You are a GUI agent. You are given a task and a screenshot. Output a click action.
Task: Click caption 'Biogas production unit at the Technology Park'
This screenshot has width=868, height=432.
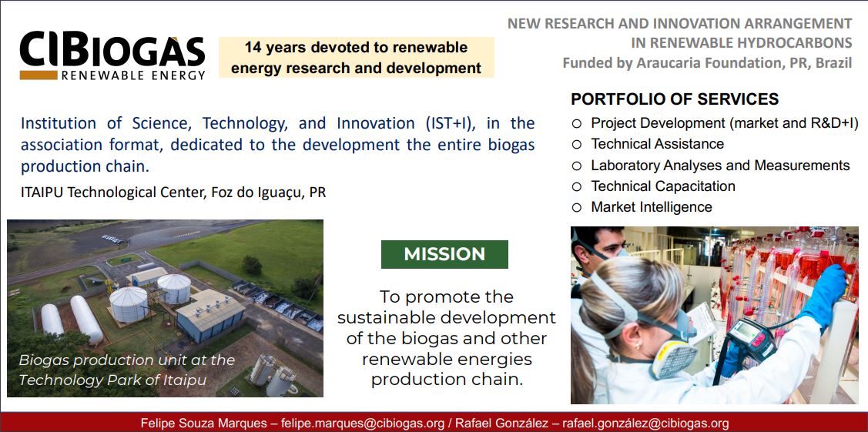(x=127, y=370)
